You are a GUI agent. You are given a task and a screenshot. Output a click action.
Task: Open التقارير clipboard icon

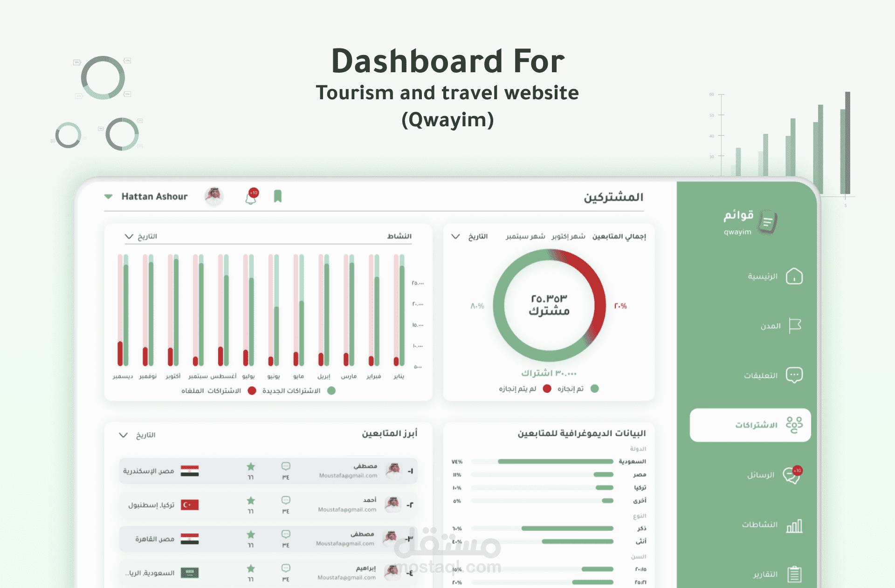tap(794, 574)
